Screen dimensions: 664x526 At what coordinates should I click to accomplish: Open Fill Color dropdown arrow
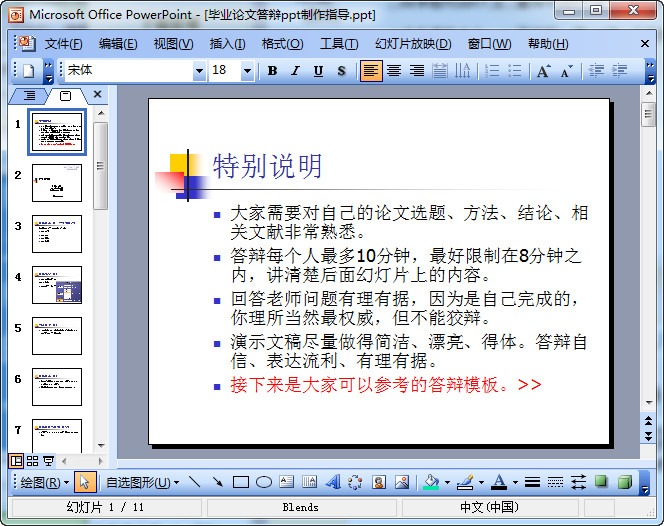(x=447, y=482)
